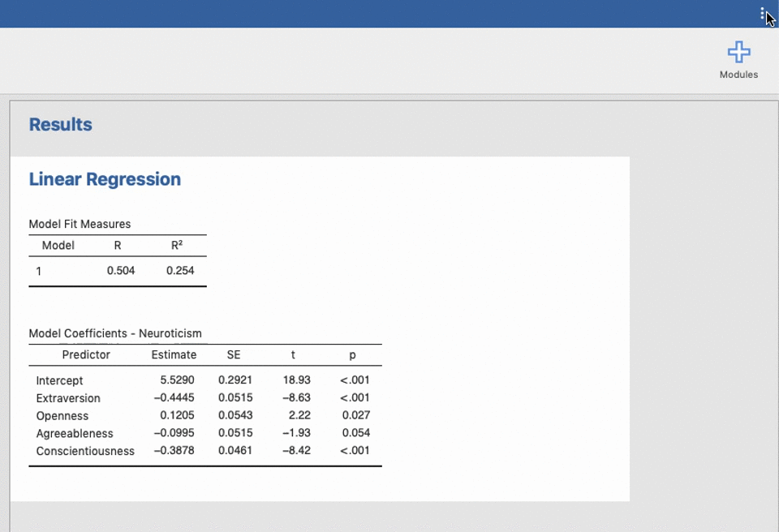Click the Agreeableness p-value 0.054
The width and height of the screenshot is (779, 532).
[356, 433]
